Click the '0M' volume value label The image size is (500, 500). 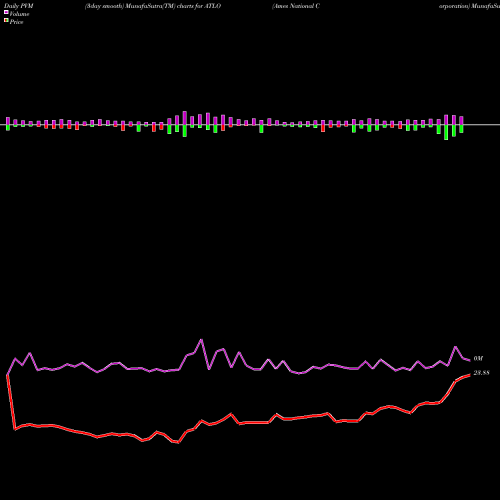[478, 359]
